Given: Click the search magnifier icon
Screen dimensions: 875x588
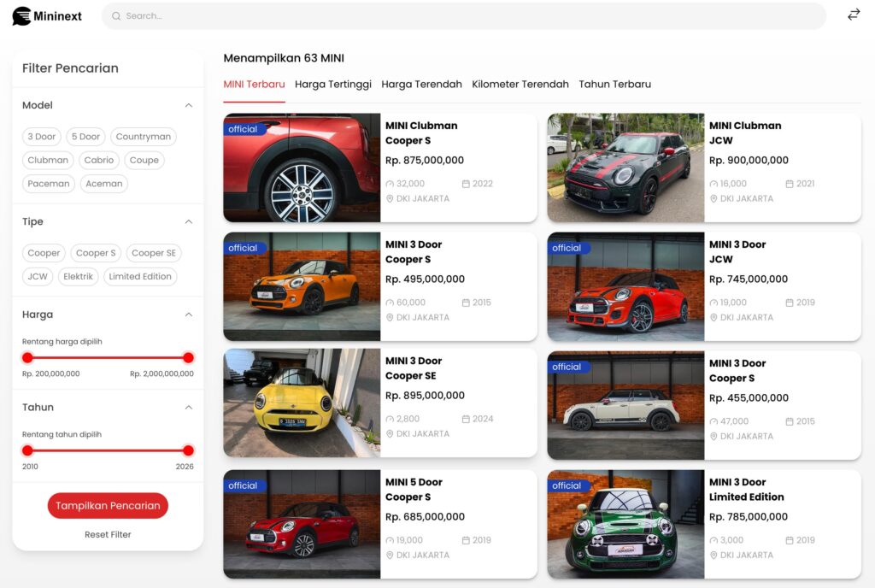Looking at the screenshot, I should [x=116, y=16].
